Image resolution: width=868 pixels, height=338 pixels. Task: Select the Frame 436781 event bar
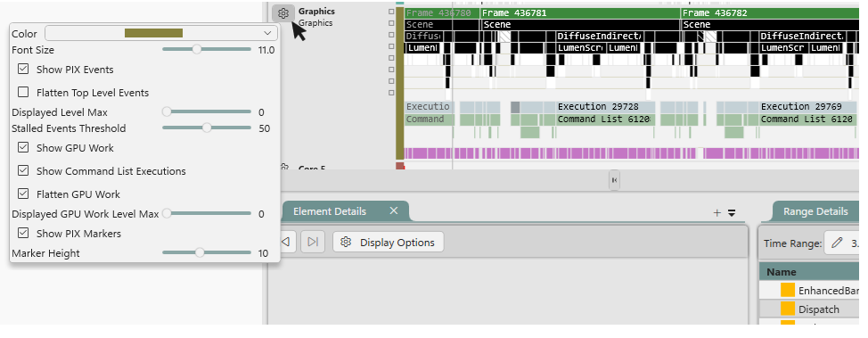pyautogui.click(x=579, y=12)
